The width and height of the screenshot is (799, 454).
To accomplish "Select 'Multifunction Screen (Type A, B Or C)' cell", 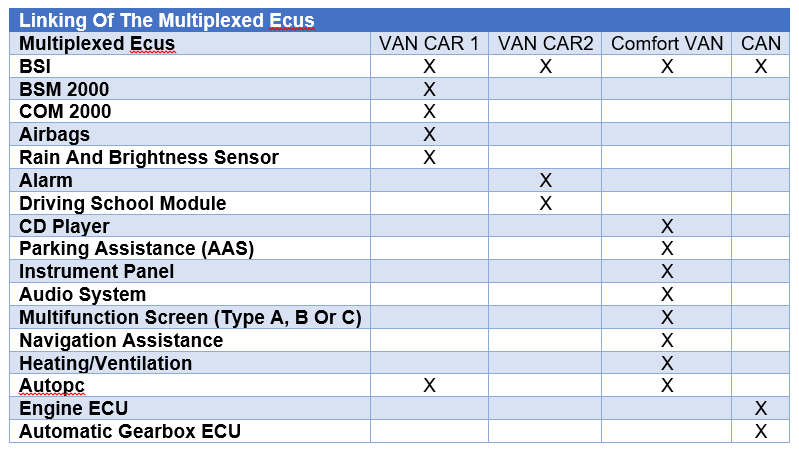I will click(190, 317).
